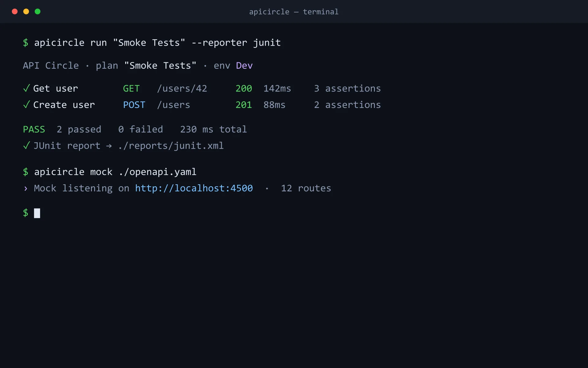
Task: Click the '142ms' duration value
Action: pos(277,89)
